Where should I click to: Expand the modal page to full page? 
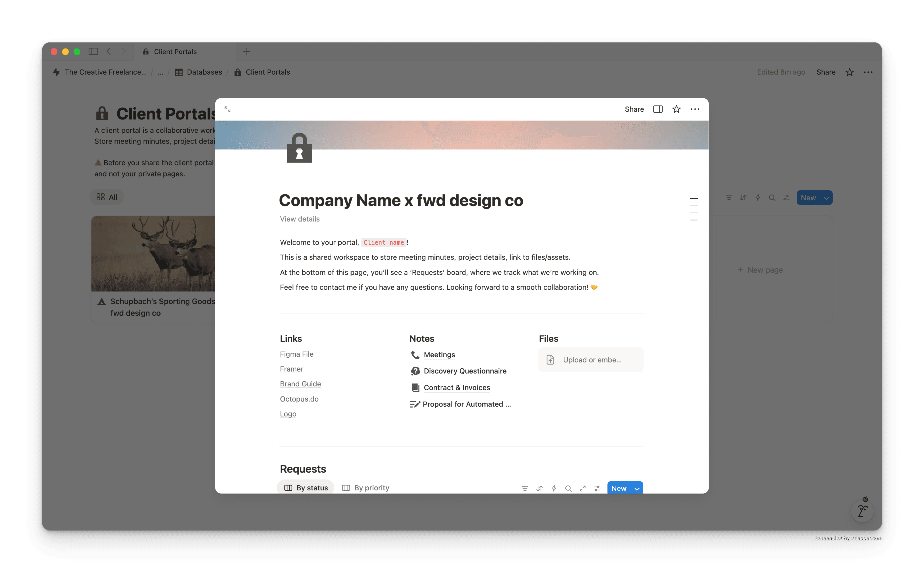228,109
